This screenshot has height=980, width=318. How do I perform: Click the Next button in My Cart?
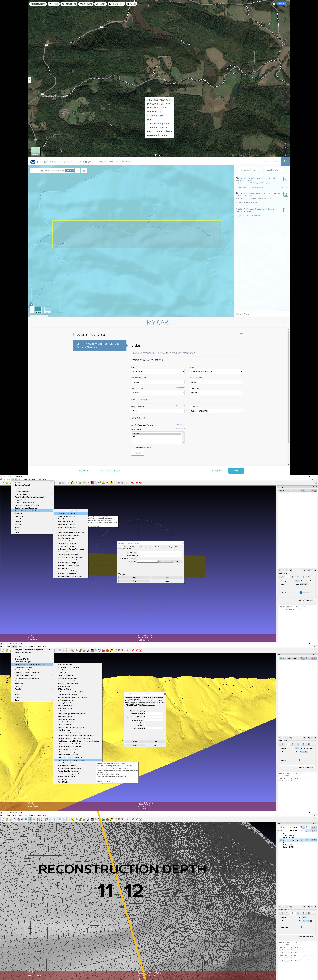click(x=236, y=471)
